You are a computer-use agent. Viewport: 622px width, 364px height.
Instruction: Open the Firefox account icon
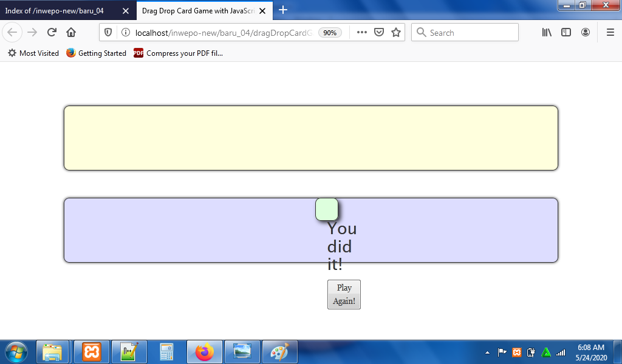[x=586, y=33]
